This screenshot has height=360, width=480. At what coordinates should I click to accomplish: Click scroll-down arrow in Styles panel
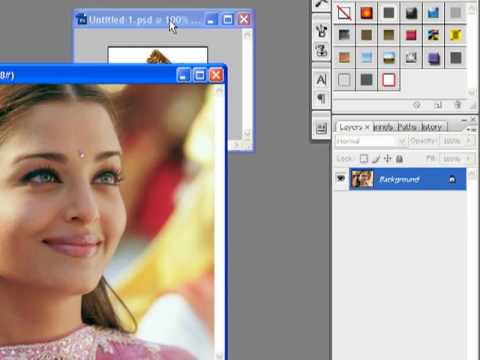point(472,92)
